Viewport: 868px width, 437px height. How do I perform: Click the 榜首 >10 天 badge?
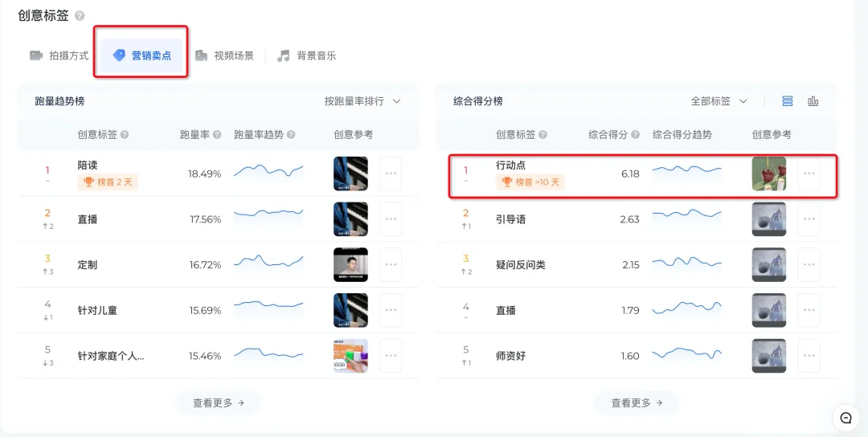point(530,182)
